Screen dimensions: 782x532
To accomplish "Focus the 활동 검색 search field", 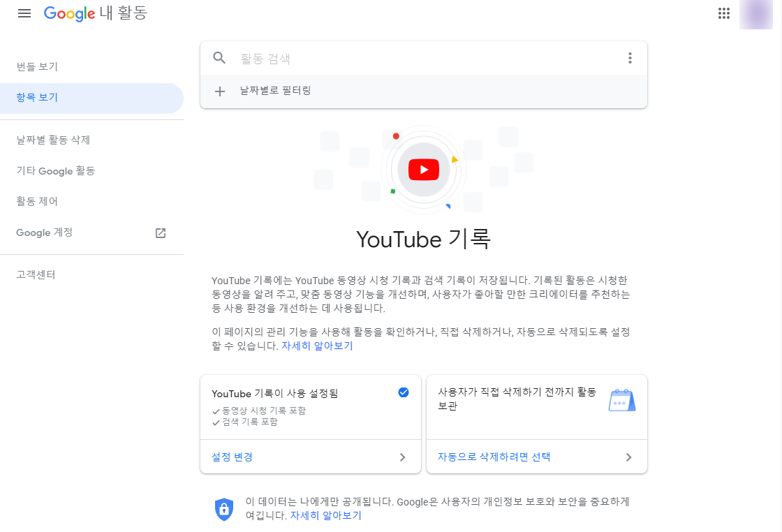I will [424, 59].
